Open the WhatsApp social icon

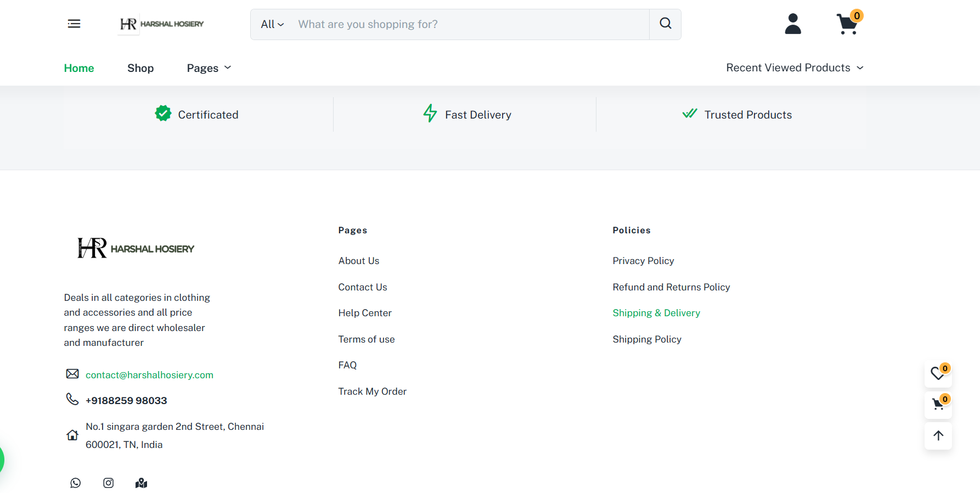(76, 483)
